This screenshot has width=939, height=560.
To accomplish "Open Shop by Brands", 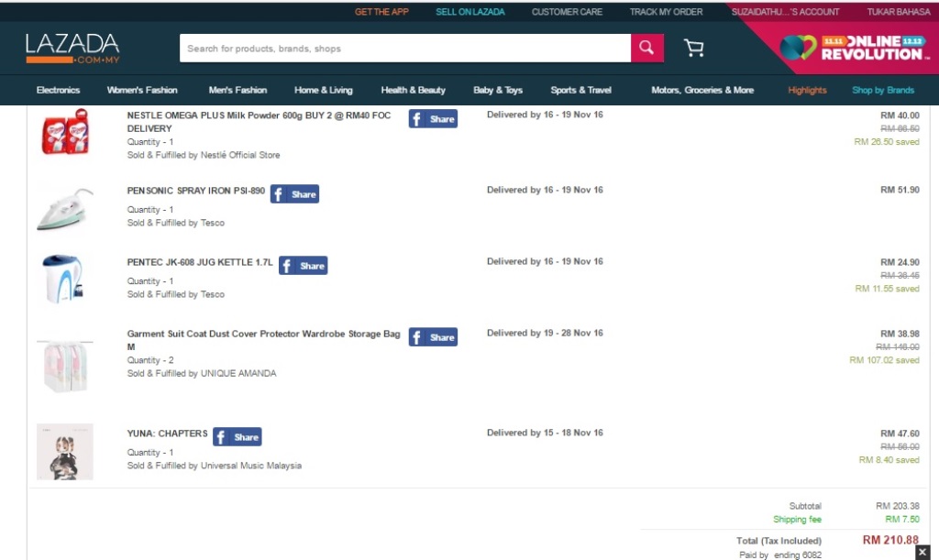I will (x=883, y=91).
